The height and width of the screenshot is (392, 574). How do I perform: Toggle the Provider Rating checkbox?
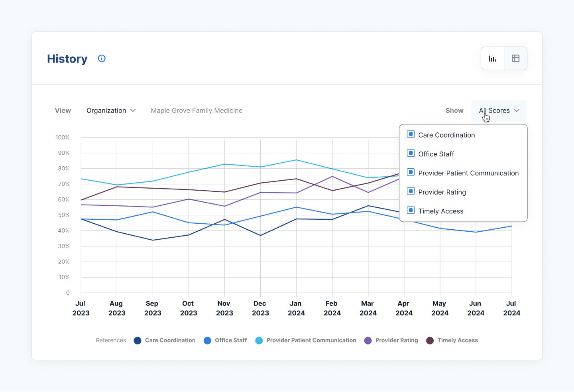411,191
